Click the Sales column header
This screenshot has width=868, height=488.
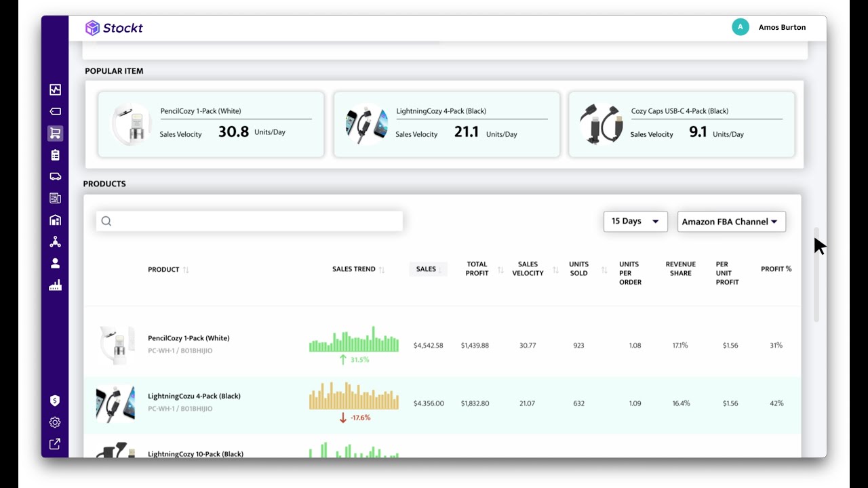pyautogui.click(x=428, y=269)
